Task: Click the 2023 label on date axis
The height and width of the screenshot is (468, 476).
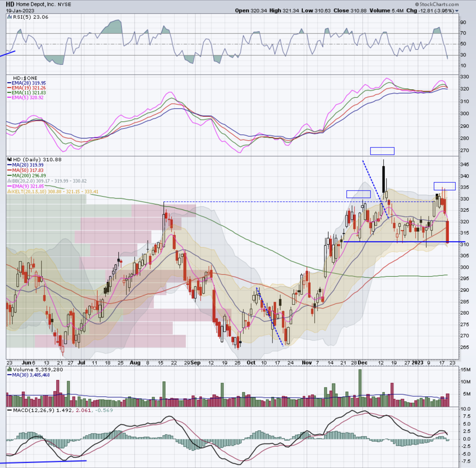Action: [x=418, y=363]
